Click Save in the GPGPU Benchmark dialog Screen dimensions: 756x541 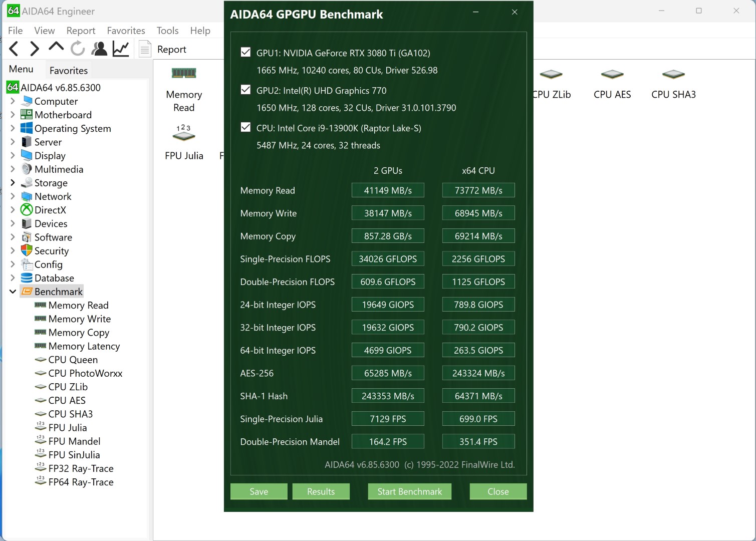tap(259, 491)
